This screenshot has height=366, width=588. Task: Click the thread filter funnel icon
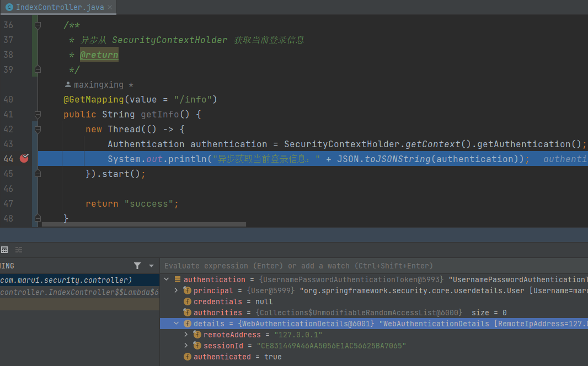coord(137,266)
